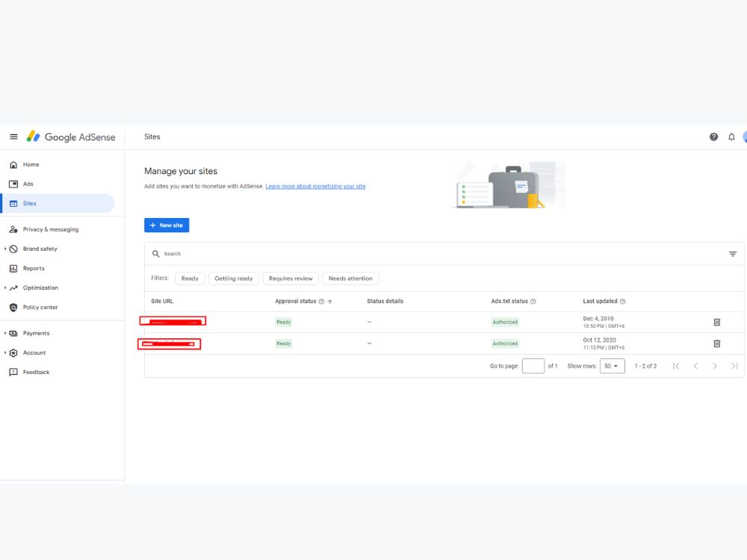Toggle the Ready filter chip
Screen dimensions: 747x560
click(190, 279)
